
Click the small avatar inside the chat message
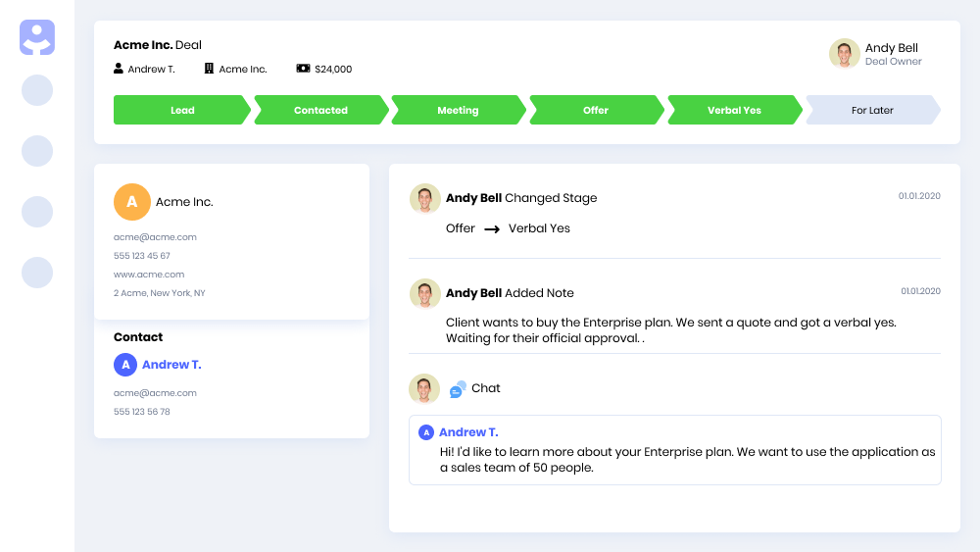(425, 432)
